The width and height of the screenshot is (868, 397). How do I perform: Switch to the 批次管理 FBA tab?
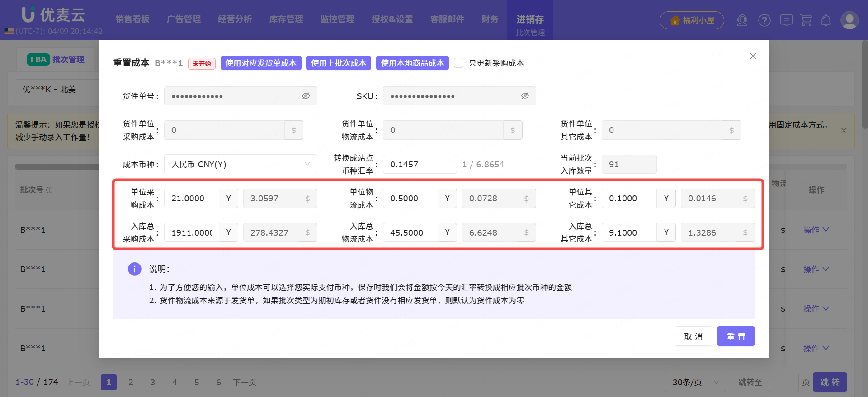point(56,59)
